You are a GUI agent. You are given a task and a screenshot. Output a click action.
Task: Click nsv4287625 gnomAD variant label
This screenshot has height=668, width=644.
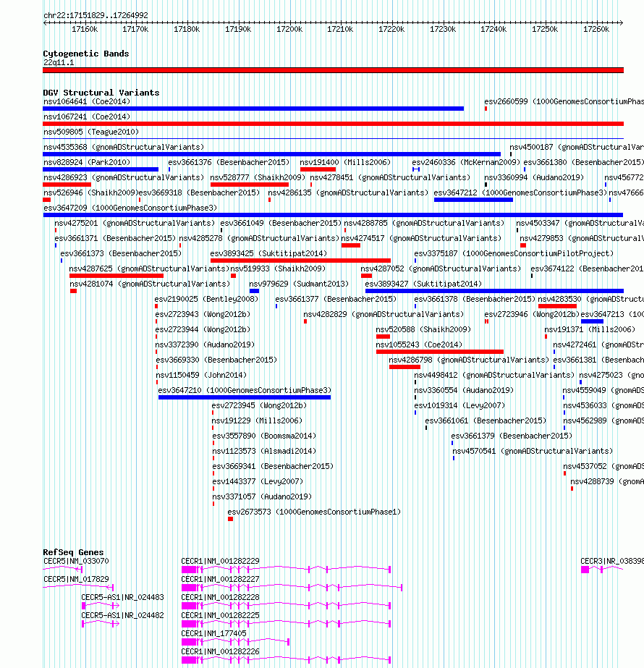(150, 269)
